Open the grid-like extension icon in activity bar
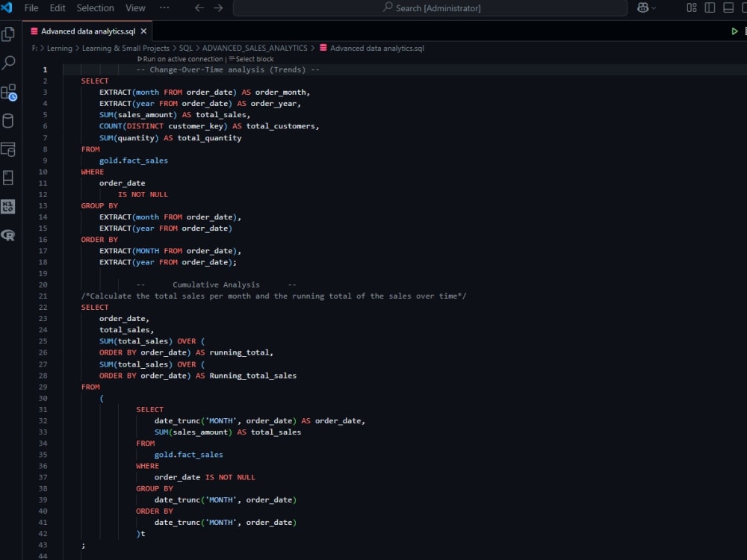Viewport: 747px width, 560px height. [8, 207]
